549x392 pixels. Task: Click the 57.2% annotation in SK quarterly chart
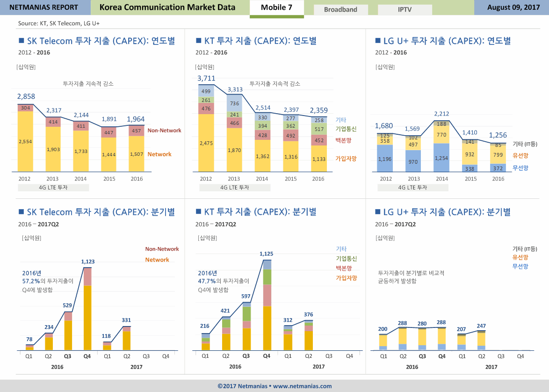[x=31, y=281]
